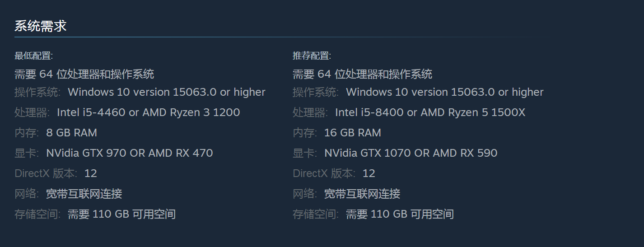
Task: Click recommended 操作系统 Windows 10 version line
Action: coord(418,92)
